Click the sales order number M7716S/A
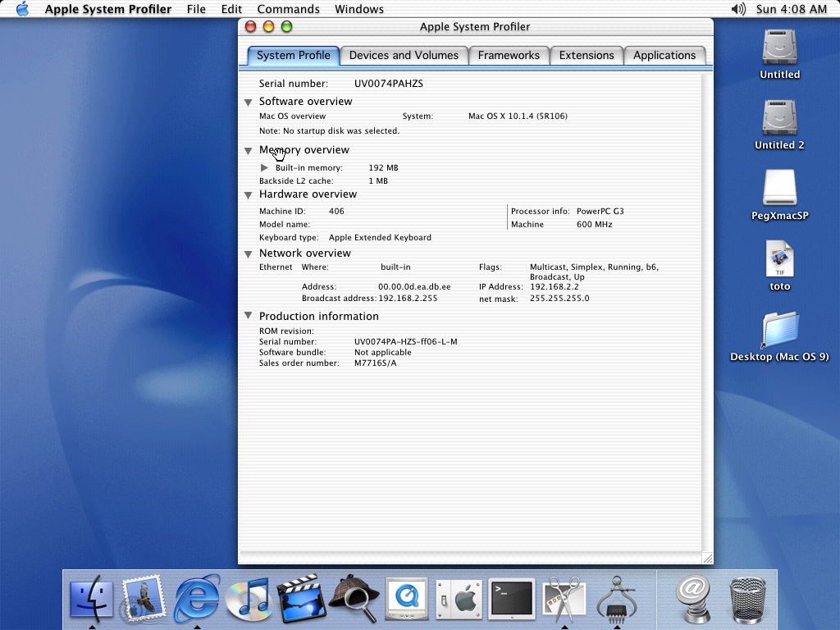 (375, 363)
